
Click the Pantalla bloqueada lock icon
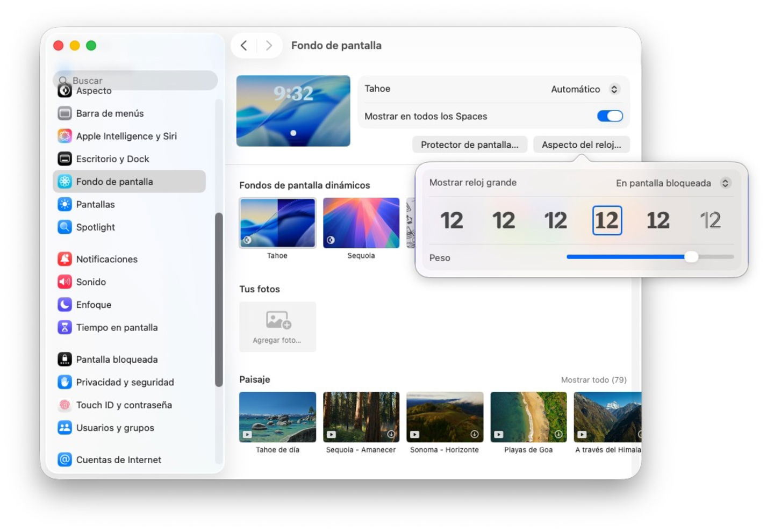click(64, 360)
